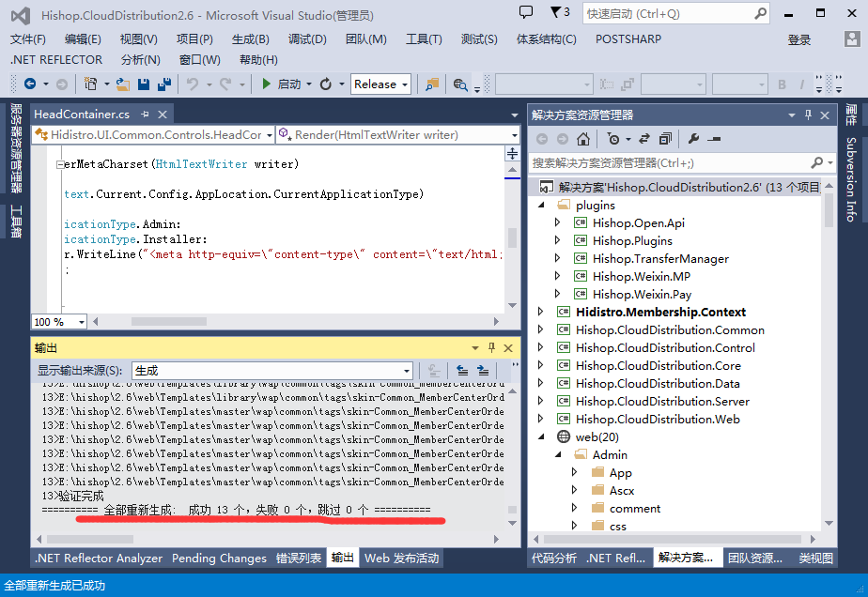Image resolution: width=868 pixels, height=597 pixels.
Task: Switch to the 类视图 tab
Action: coord(815,559)
